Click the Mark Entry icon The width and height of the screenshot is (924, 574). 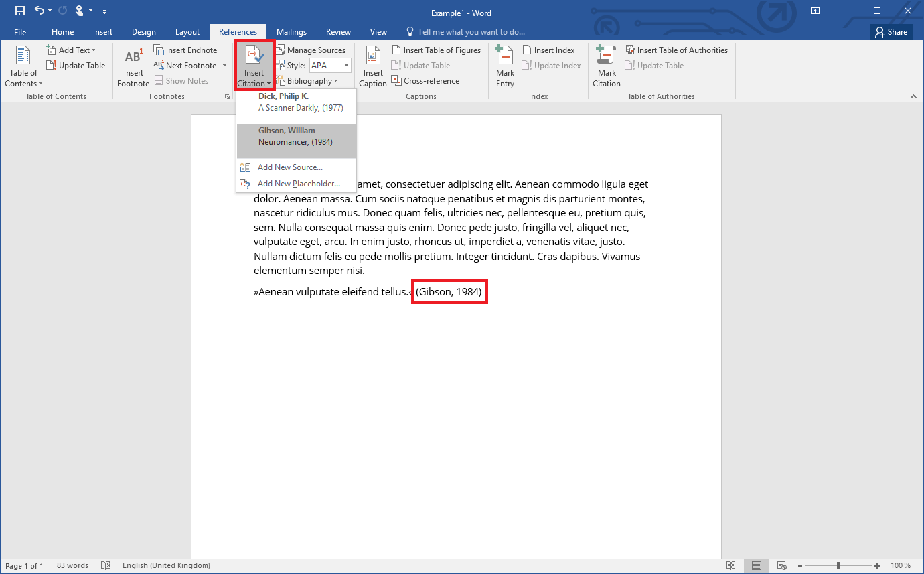coord(506,67)
